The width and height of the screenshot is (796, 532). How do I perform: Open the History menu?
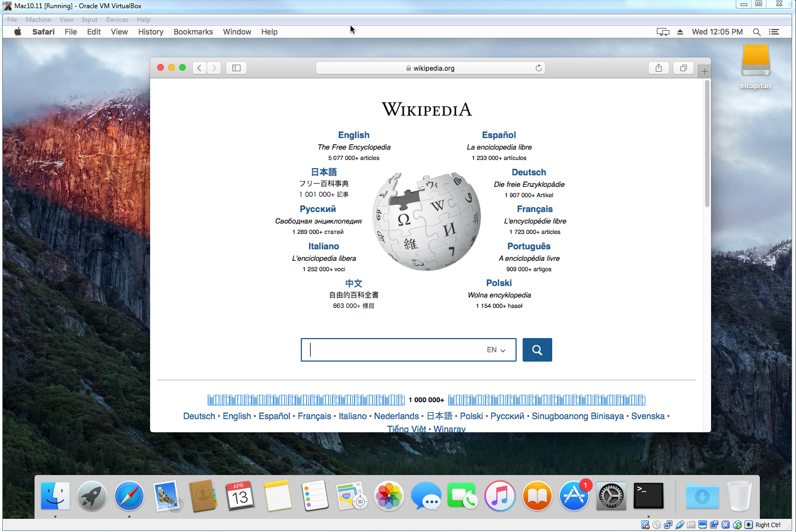[x=151, y=32]
